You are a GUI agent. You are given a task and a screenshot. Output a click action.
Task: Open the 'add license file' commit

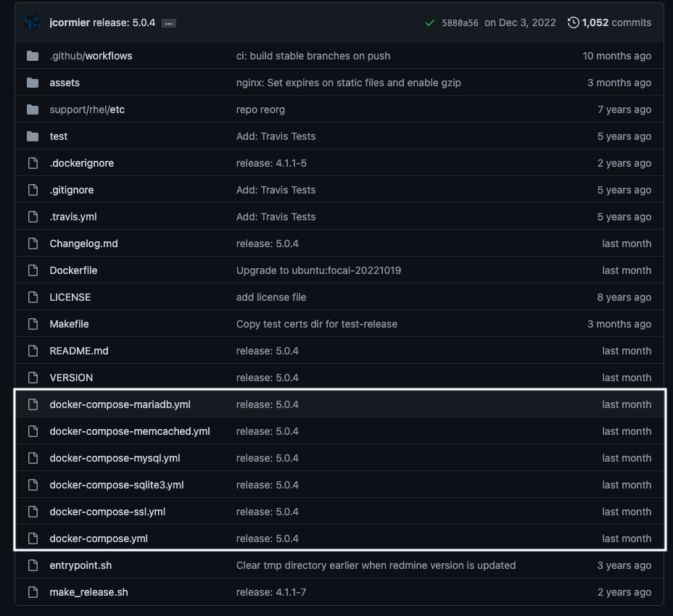point(271,297)
